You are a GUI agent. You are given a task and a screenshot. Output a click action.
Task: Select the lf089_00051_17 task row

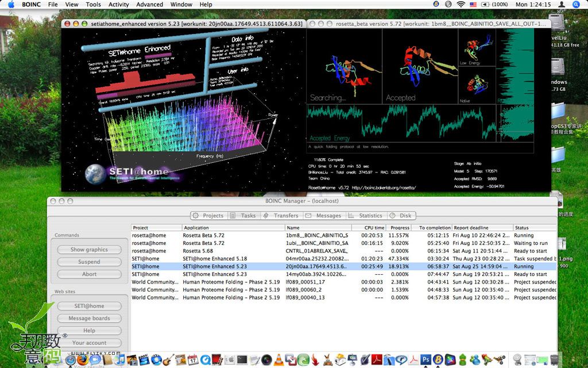[x=343, y=282]
